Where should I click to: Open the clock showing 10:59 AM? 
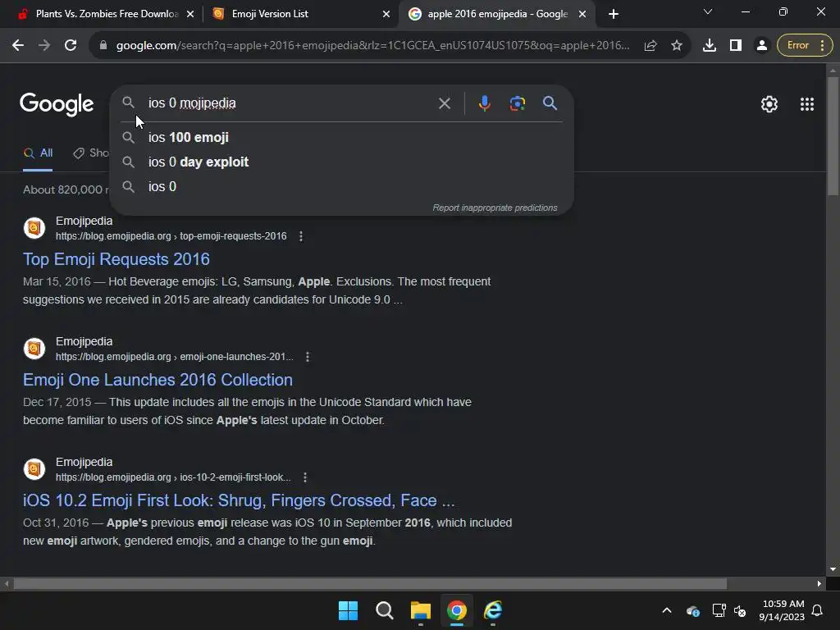(782, 610)
